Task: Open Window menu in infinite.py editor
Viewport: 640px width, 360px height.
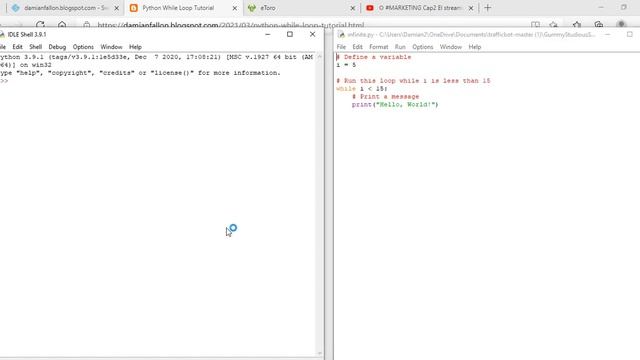Action: pyautogui.click(x=451, y=47)
